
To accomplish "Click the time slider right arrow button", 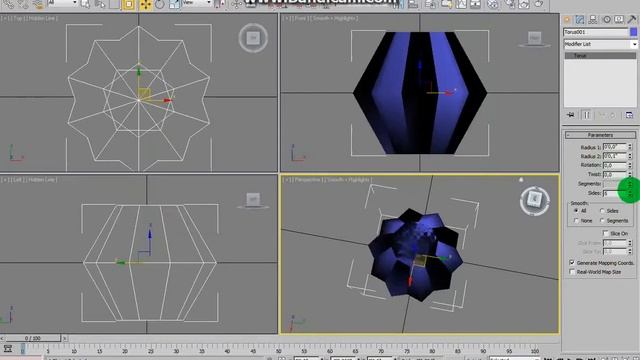I will pyautogui.click(x=64, y=338).
